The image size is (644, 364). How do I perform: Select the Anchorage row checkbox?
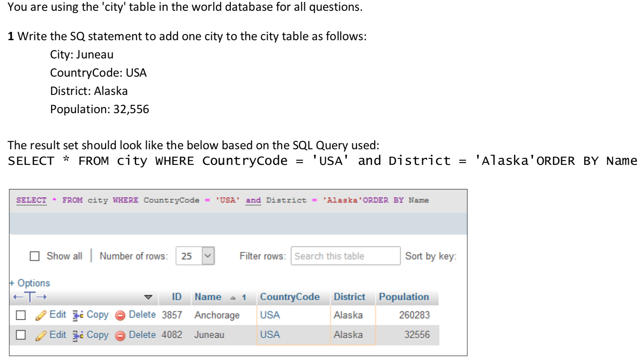21,315
